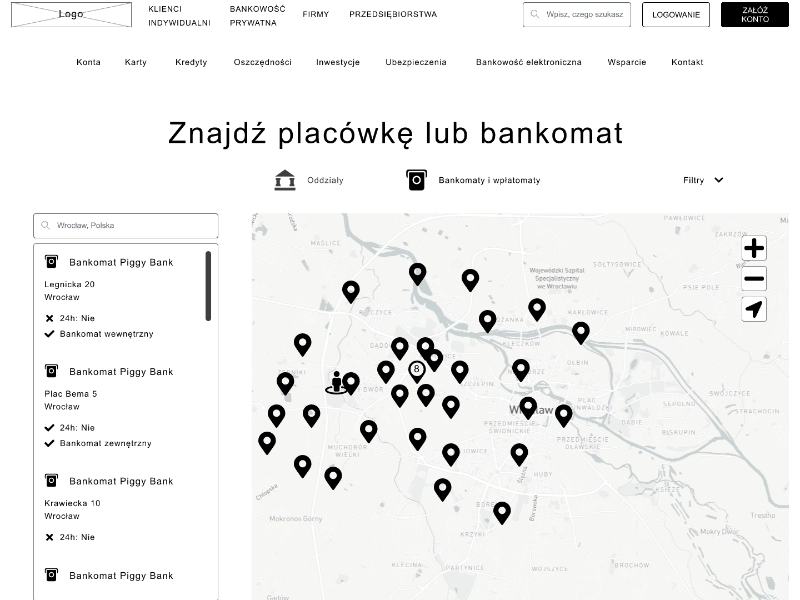Click the bank Logo placeholder
This screenshot has height=600, width=800.
[70, 14]
